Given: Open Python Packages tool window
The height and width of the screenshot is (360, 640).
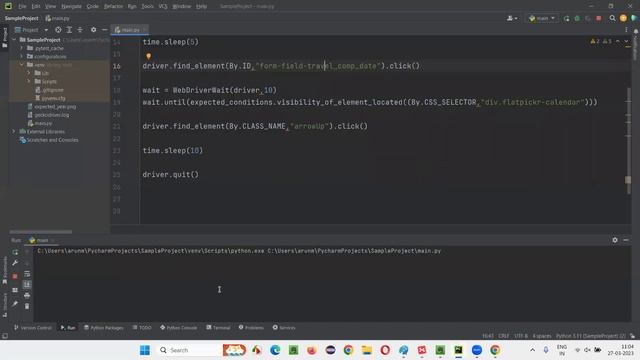Looking at the screenshot, I should pos(104,328).
